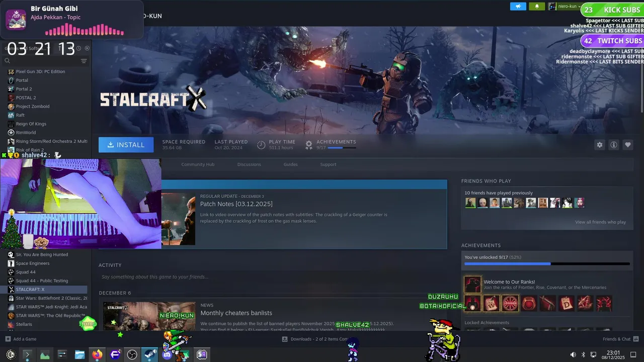Open library filter options icon
The image size is (644, 362).
84,61
